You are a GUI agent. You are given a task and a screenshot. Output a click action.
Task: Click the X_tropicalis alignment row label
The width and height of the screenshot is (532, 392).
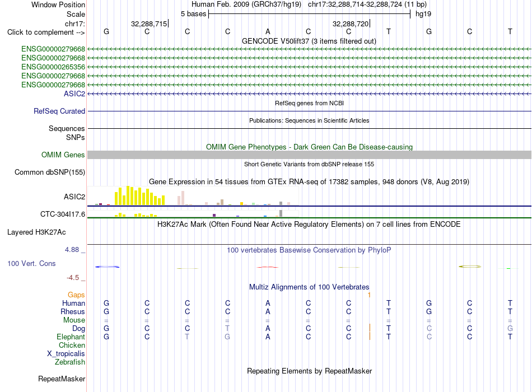click(x=66, y=354)
